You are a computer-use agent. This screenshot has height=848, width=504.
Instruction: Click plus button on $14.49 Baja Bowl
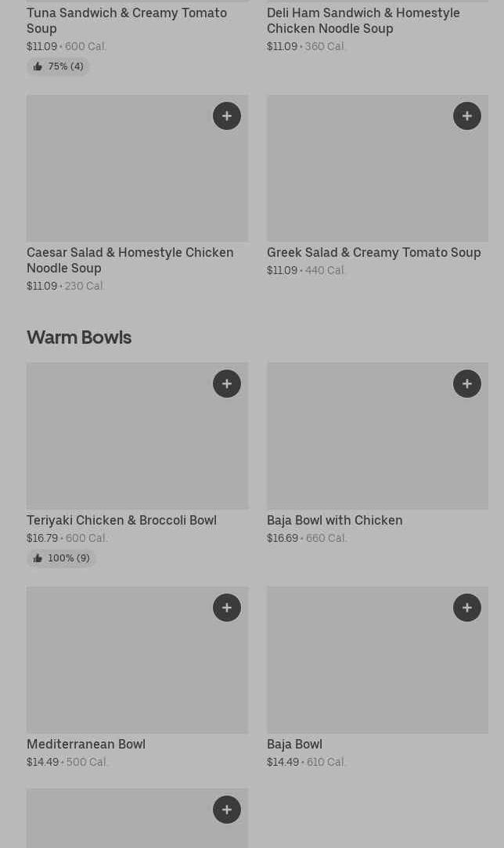467,608
